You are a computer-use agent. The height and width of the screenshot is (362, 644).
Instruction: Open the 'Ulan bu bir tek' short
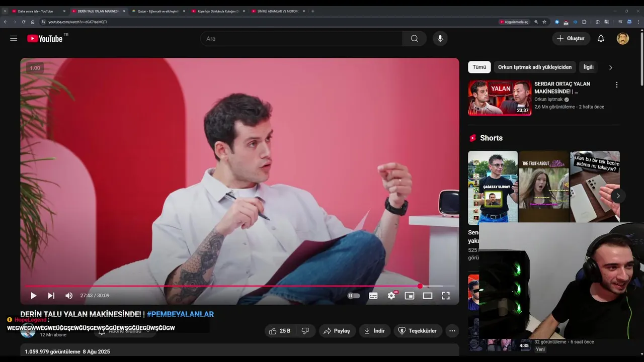[x=595, y=187]
